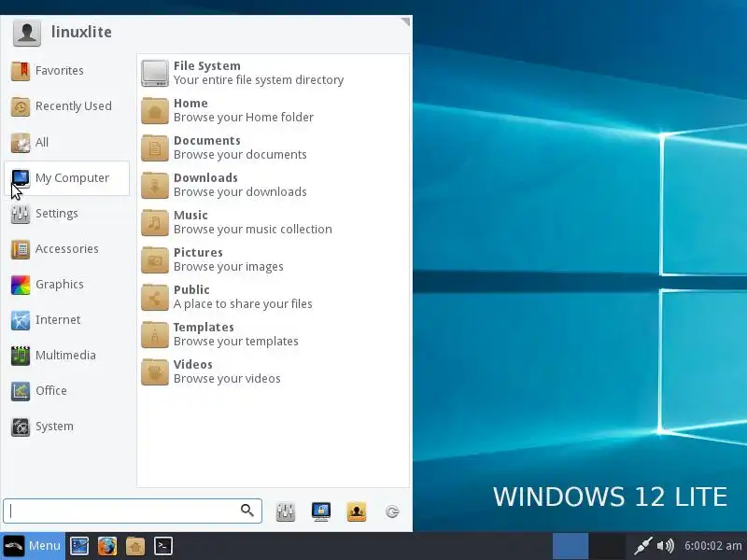747x560 pixels.
Task: Click the linuxlite username label
Action: tap(81, 32)
